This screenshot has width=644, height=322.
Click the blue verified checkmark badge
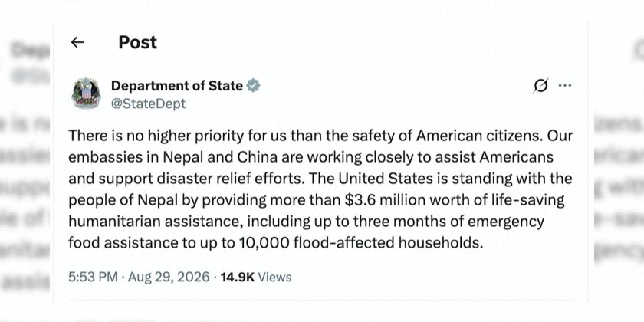[x=254, y=85]
